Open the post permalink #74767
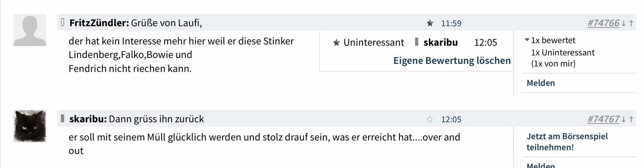Screen dimensions: 644x168 click(603, 119)
